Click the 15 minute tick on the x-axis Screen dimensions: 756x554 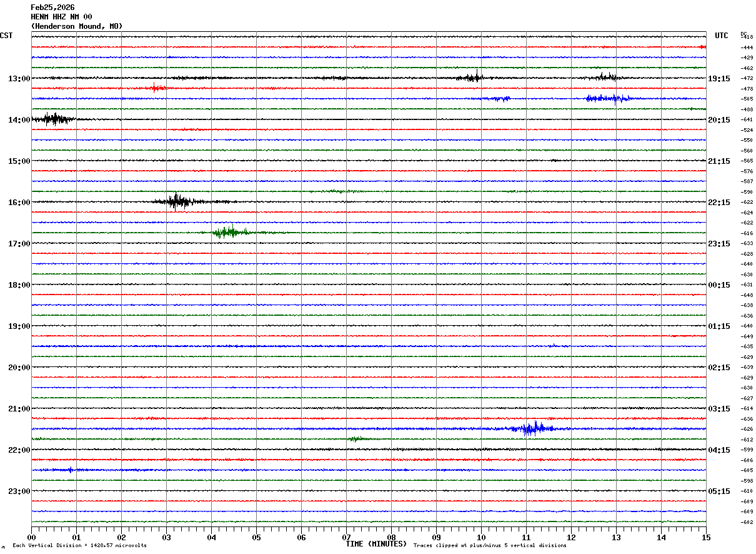coord(706,538)
